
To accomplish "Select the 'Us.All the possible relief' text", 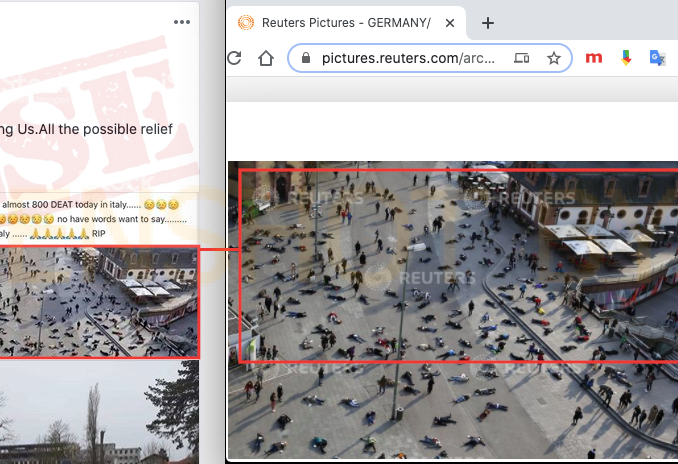I will 95,129.
